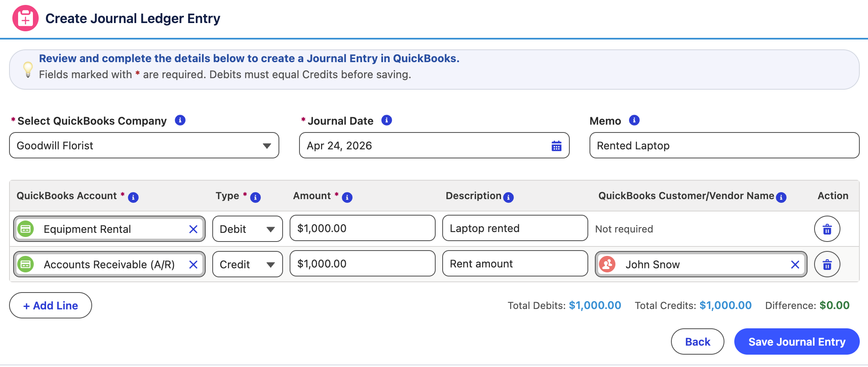This screenshot has height=367, width=868.
Task: Click the Description column header
Action: tap(473, 196)
